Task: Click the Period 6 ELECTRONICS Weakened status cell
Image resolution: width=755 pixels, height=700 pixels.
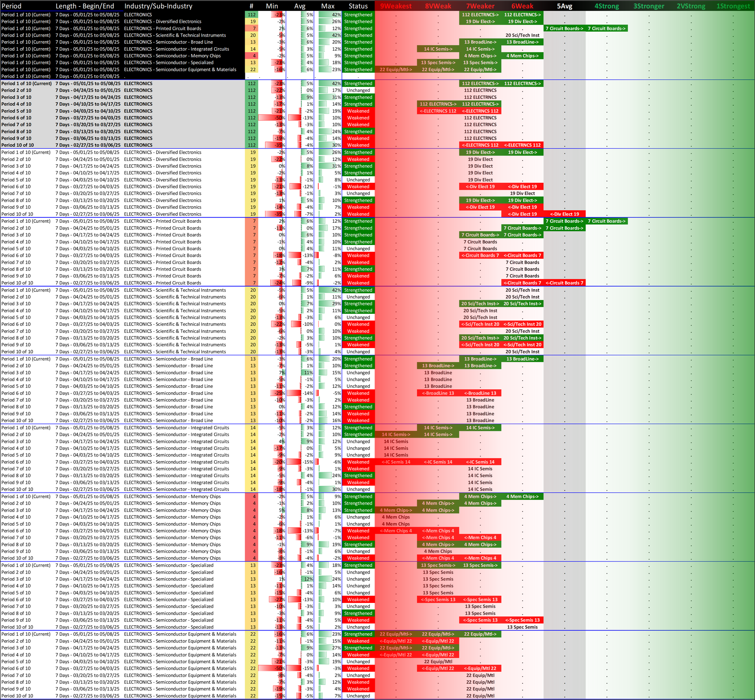Action: pyautogui.click(x=358, y=118)
